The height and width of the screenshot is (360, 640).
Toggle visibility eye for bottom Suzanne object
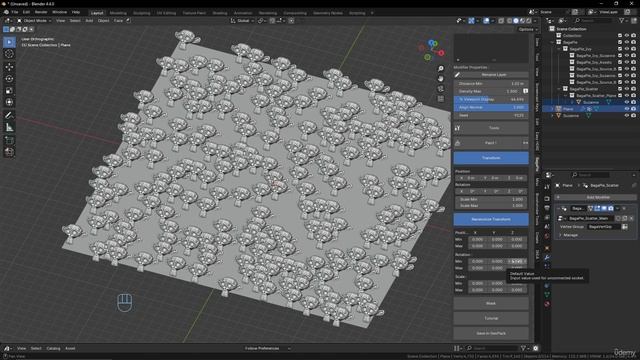(627, 116)
